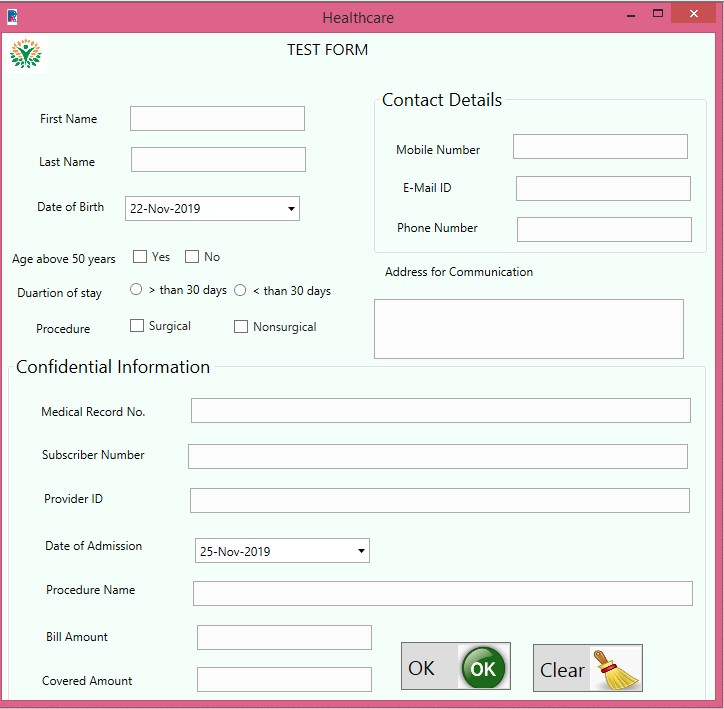724x709 pixels.
Task: Expand the Date of Admission date picker
Action: pyautogui.click(x=361, y=551)
